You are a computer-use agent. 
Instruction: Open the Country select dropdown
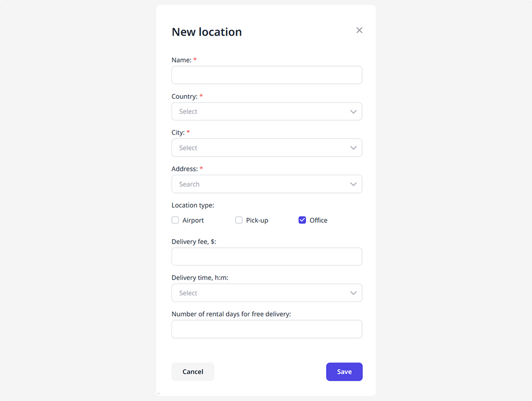point(260,111)
